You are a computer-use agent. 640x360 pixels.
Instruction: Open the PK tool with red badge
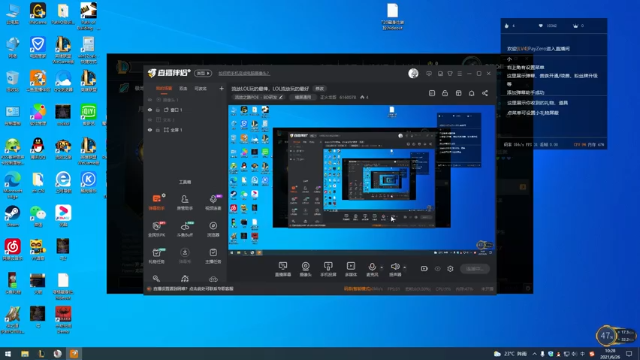156,229
